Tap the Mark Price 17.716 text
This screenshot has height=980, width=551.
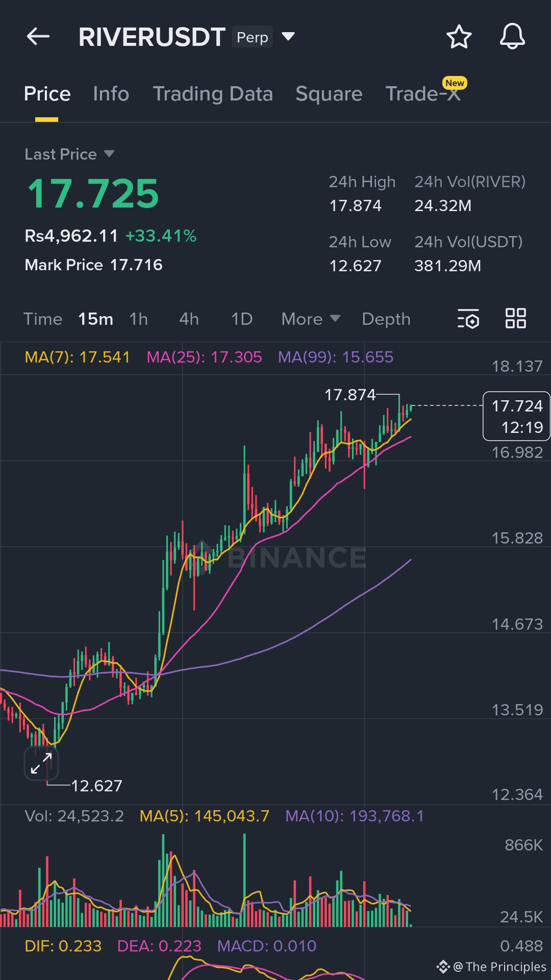point(93,265)
